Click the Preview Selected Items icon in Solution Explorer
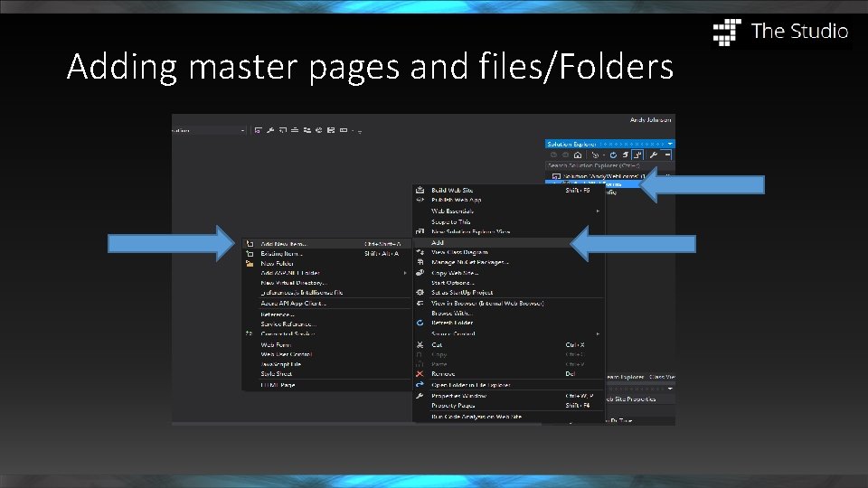 [x=667, y=155]
